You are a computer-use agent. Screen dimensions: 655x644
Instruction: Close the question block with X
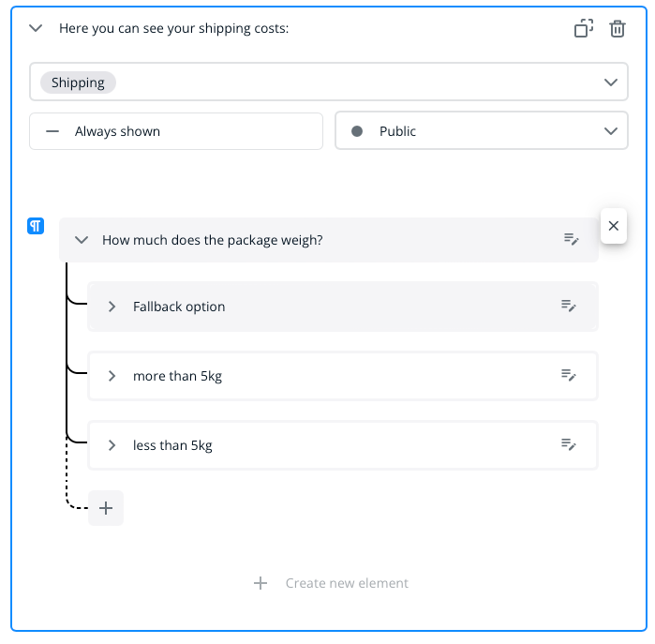pos(613,226)
